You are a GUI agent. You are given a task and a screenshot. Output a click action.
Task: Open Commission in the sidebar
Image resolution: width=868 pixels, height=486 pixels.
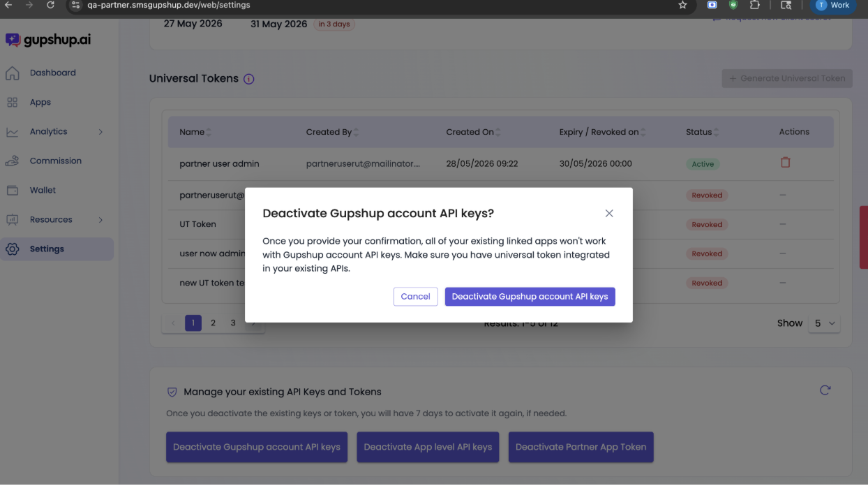pos(57,161)
